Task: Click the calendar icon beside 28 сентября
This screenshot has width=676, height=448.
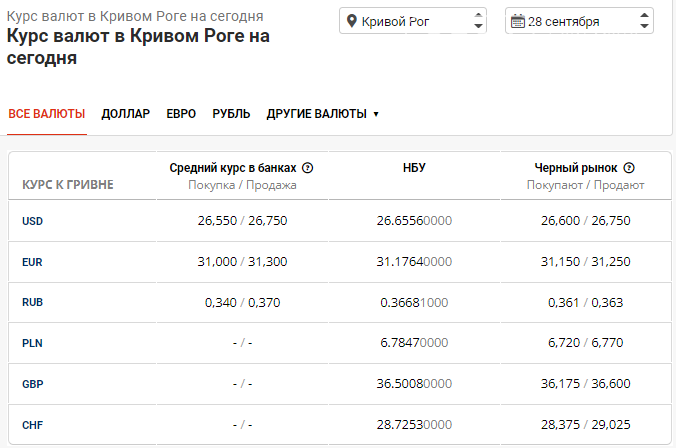Action: coord(517,21)
